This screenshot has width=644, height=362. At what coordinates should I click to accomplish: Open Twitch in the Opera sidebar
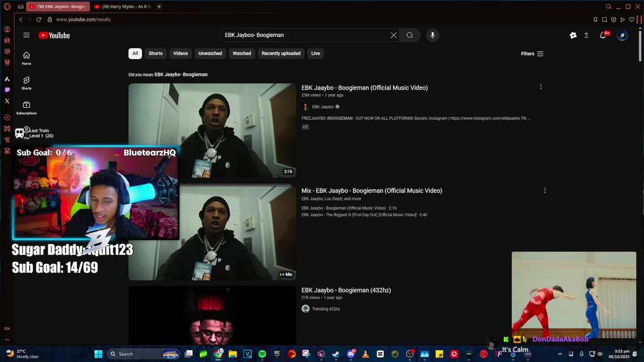[7, 90]
